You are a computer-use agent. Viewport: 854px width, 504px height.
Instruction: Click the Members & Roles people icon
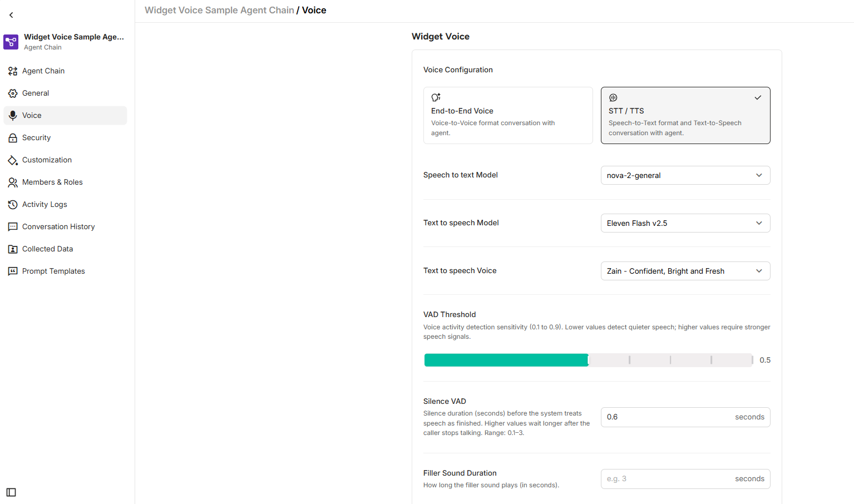click(x=13, y=182)
